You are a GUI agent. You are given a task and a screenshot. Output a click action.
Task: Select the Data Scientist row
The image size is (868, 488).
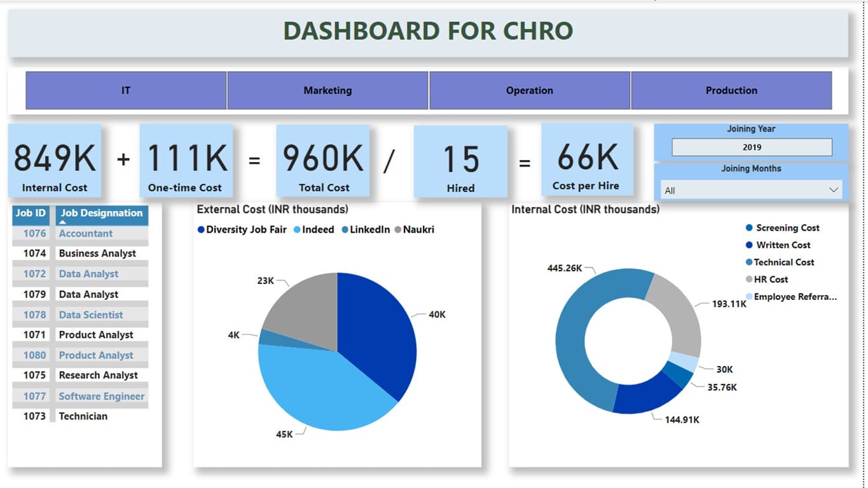click(x=91, y=315)
